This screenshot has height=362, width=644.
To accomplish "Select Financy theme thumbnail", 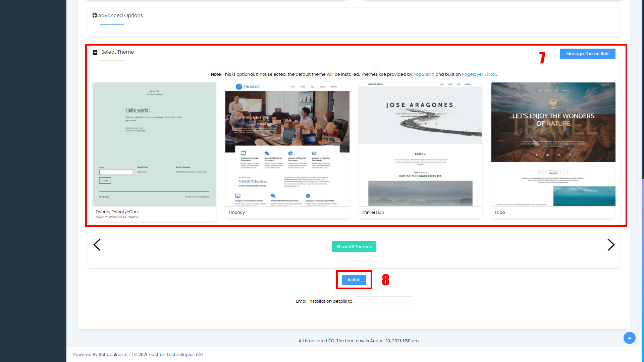I will tap(287, 144).
